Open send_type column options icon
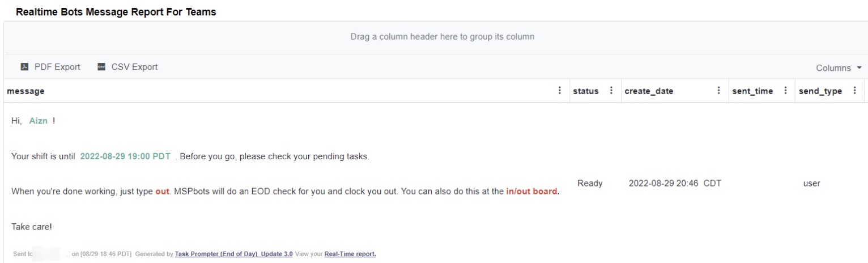The width and height of the screenshot is (868, 263). (854, 91)
